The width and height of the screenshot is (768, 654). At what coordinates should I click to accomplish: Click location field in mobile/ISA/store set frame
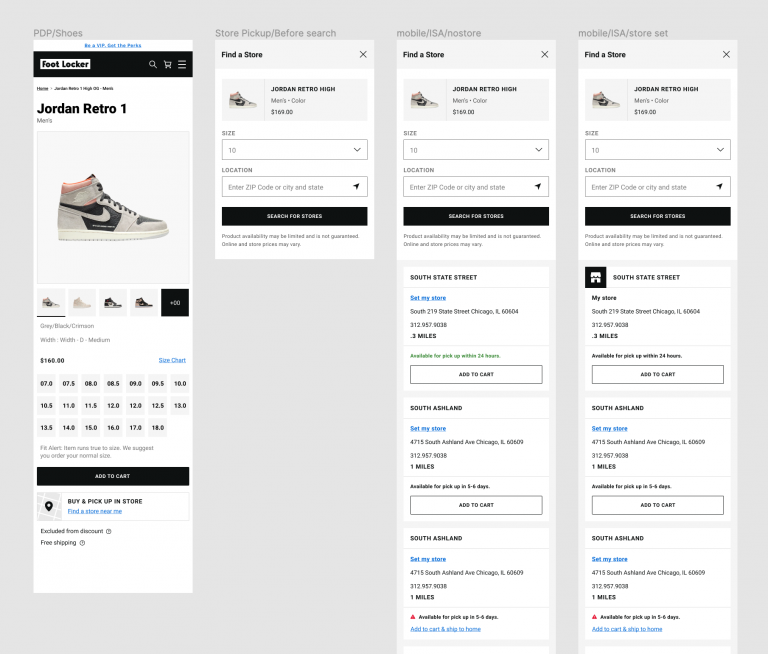658,187
